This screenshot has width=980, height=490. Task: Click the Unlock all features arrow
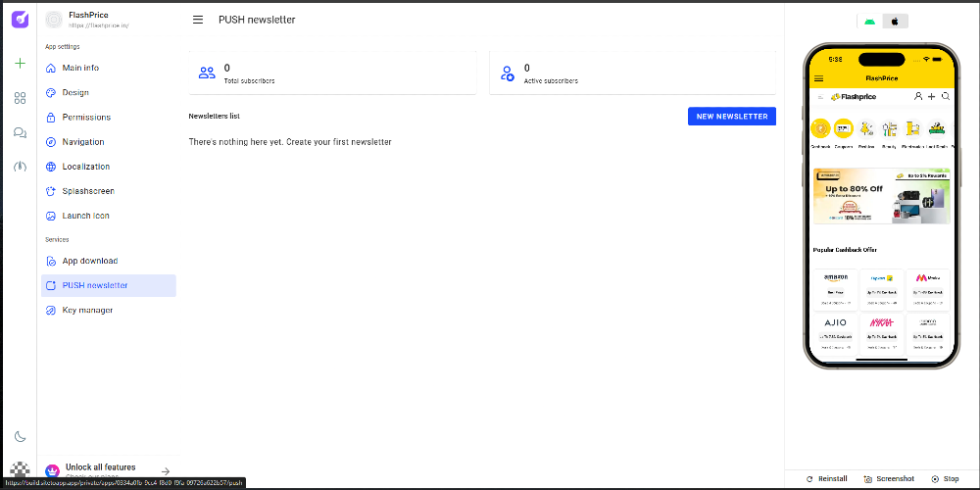166,471
